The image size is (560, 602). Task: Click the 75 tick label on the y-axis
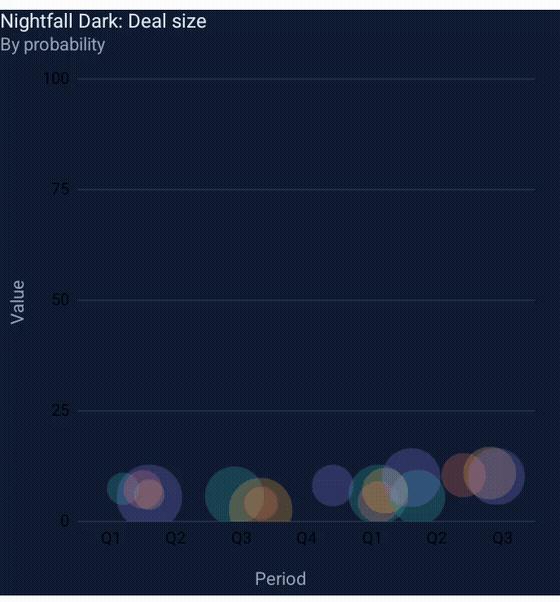tap(61, 189)
